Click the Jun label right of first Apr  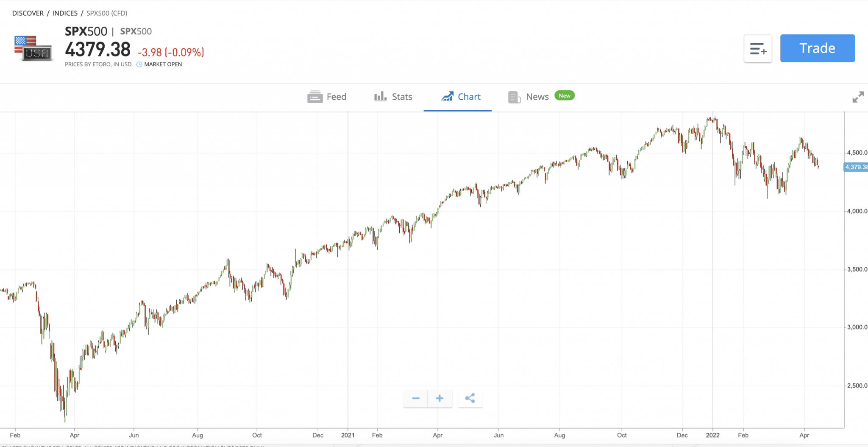(134, 435)
